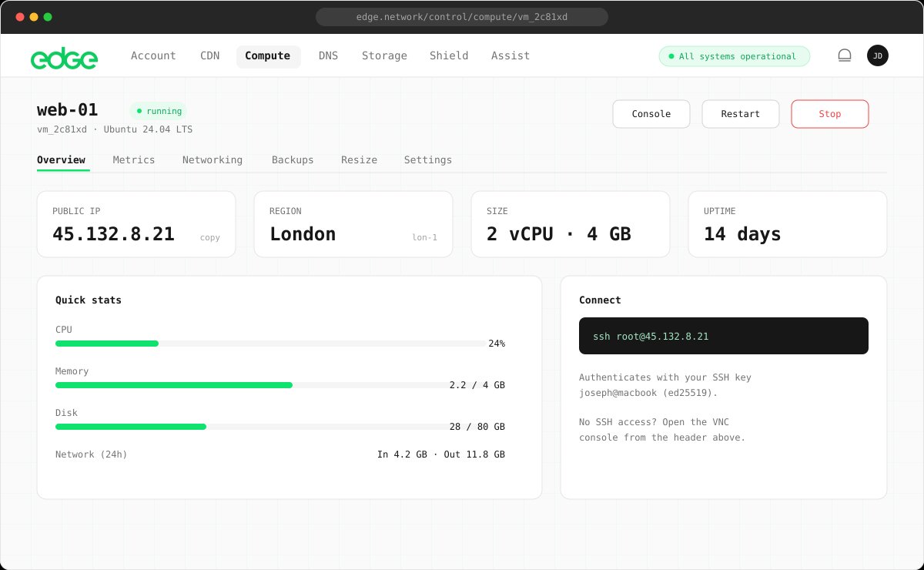Click the 2.2 / 4 GB memory value
This screenshot has width=924, height=570.
click(x=477, y=385)
